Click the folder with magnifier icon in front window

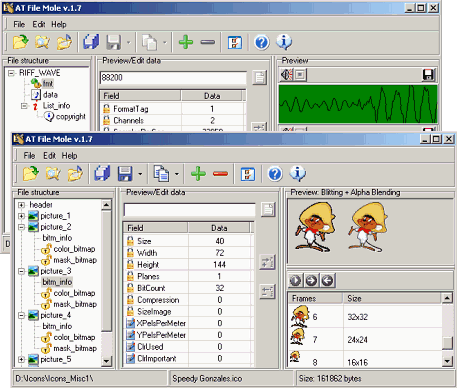(x=53, y=174)
